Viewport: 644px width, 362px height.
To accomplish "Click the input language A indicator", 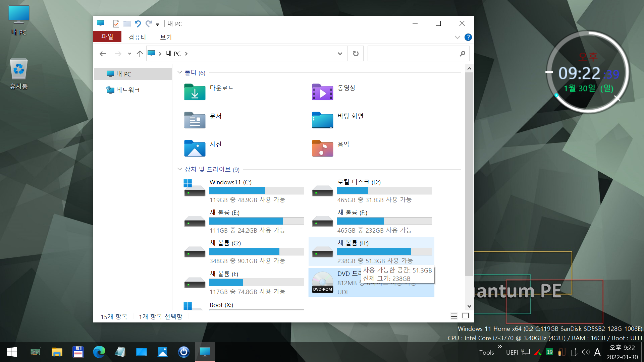I will tap(597, 352).
